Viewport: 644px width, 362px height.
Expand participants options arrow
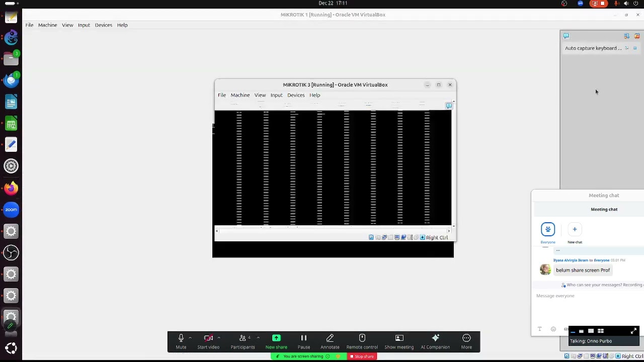point(258,338)
